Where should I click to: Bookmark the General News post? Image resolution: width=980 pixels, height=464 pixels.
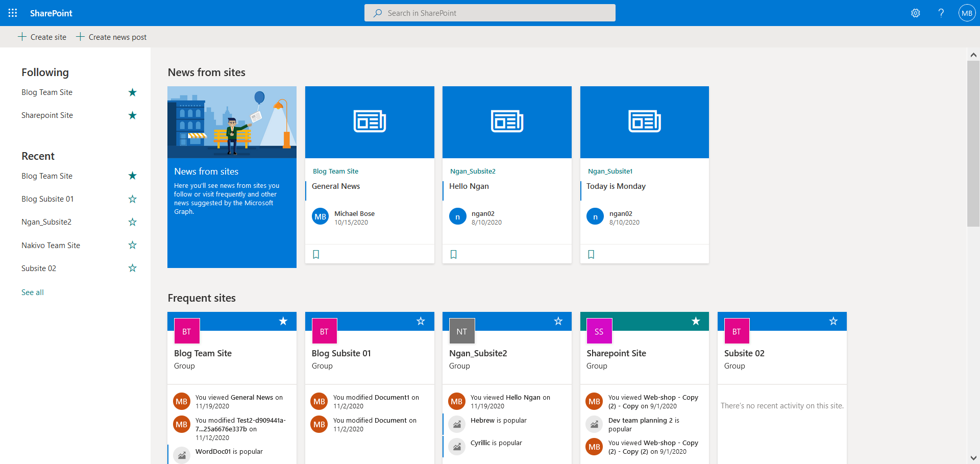[316, 254]
